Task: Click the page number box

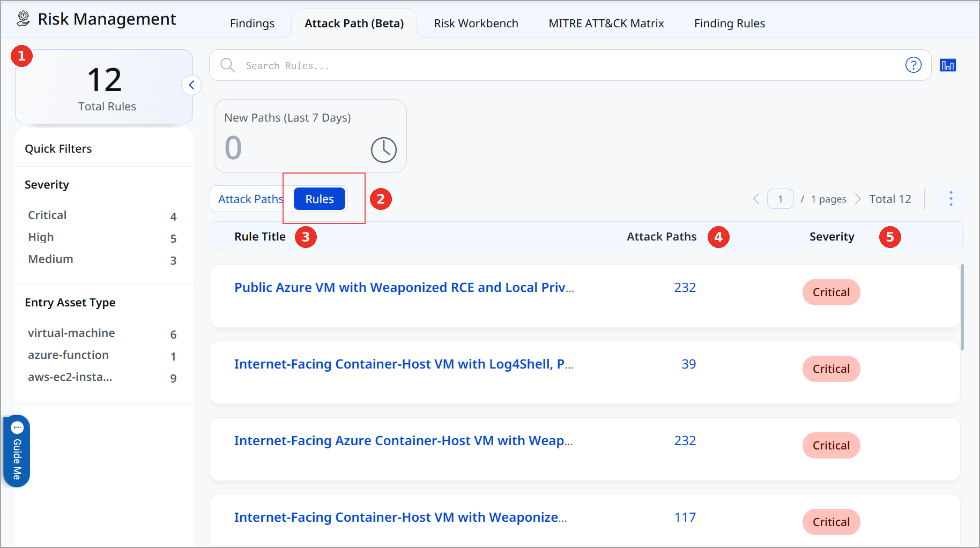Action: [x=780, y=199]
